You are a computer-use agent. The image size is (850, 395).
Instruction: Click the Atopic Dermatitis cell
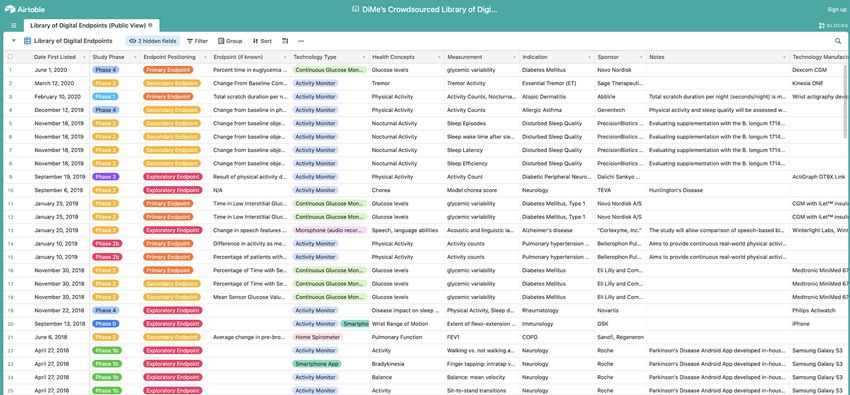(x=556, y=96)
